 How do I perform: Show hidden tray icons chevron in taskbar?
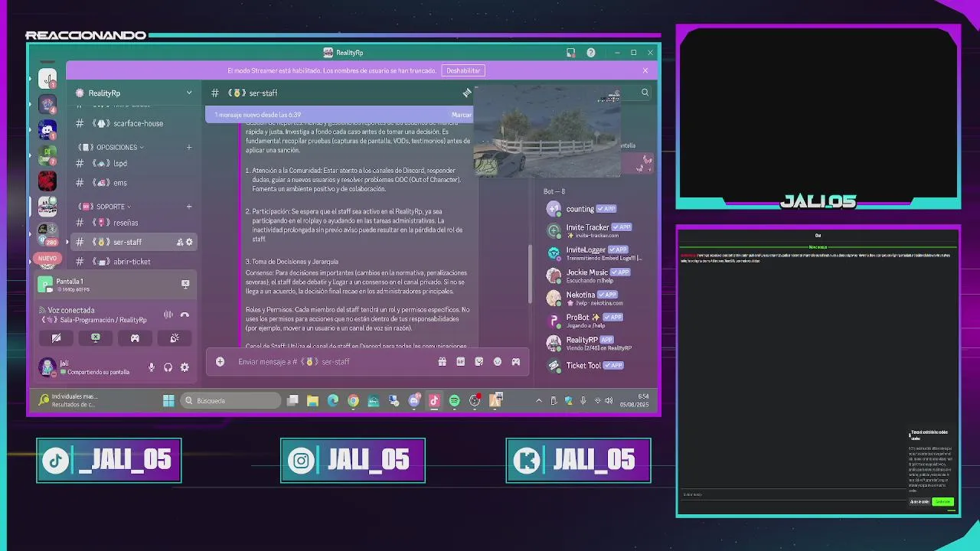pos(538,400)
